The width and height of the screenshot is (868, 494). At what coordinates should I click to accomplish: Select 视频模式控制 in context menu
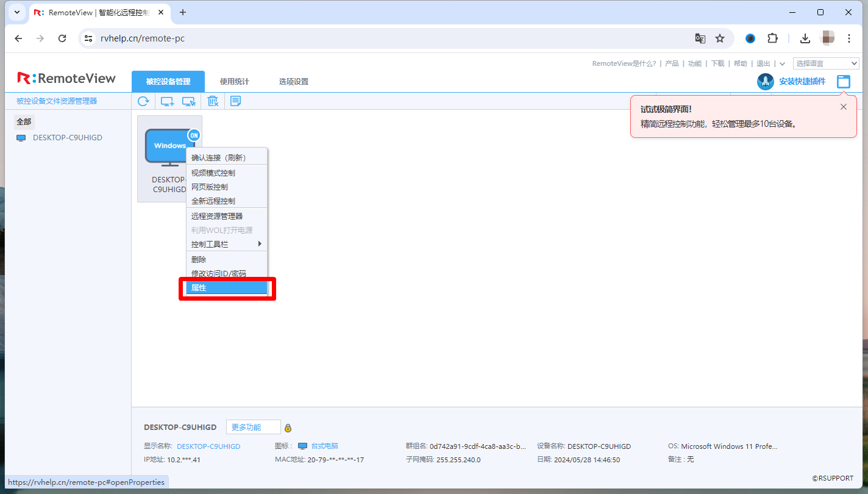pyautogui.click(x=227, y=173)
